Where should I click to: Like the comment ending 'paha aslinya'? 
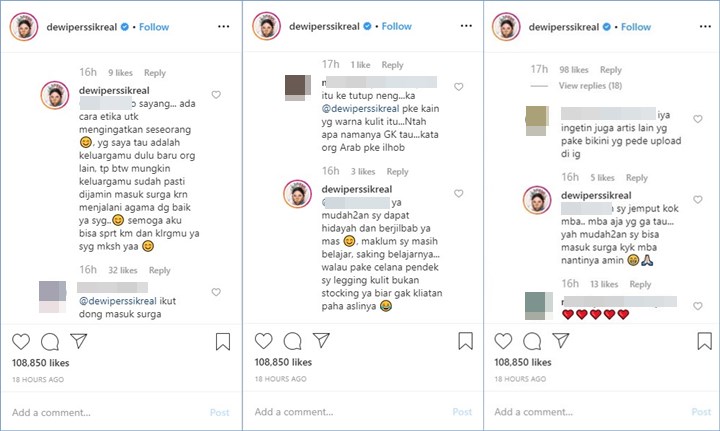coord(458,193)
